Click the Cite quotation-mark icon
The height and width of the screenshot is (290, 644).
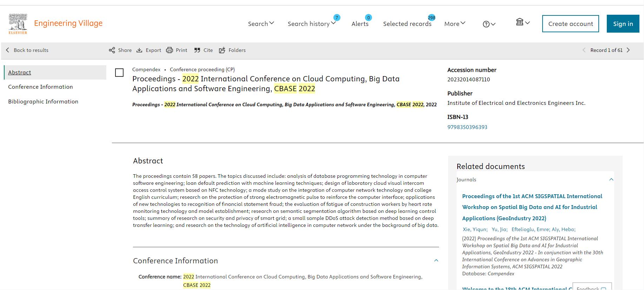pos(197,50)
